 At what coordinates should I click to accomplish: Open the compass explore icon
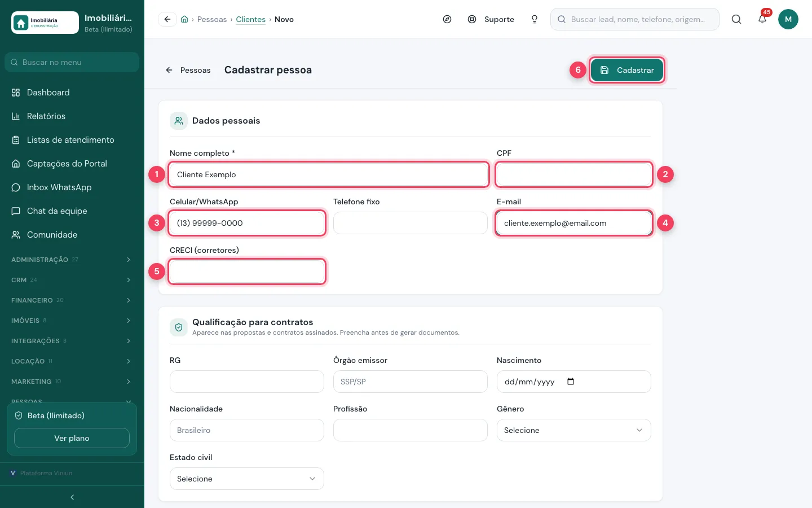click(447, 19)
